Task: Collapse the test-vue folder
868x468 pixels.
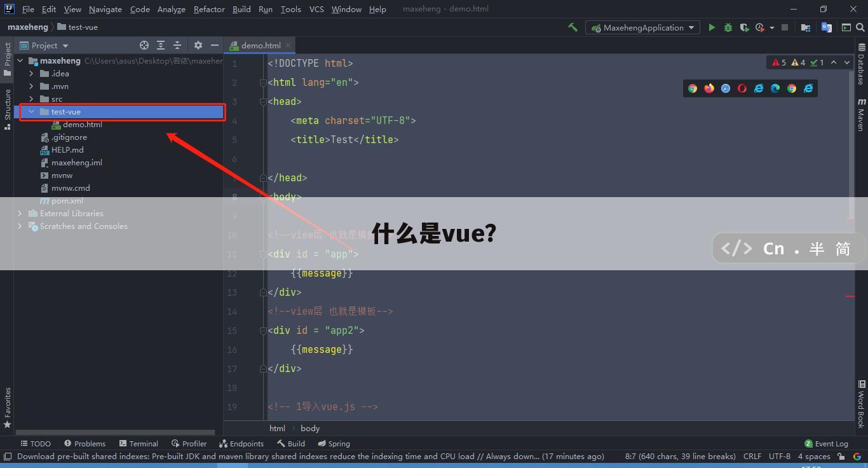Action: (31, 111)
